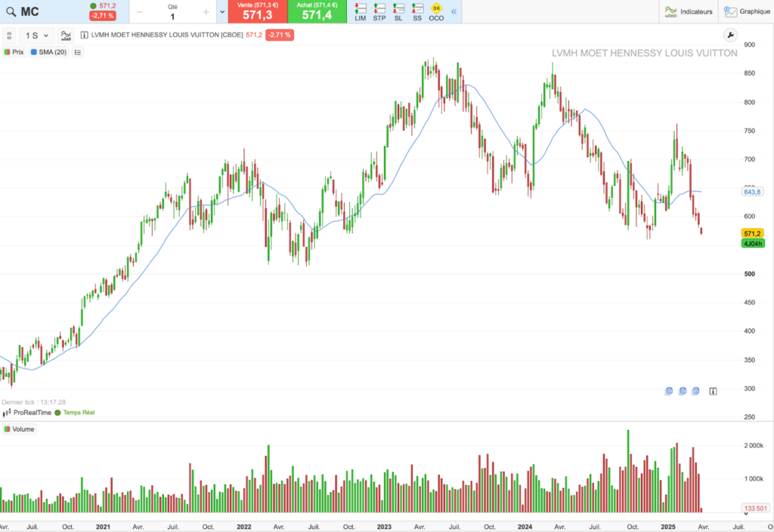774x532 pixels.
Task: Open instrument search with the magnifier icon
Action: [11, 12]
